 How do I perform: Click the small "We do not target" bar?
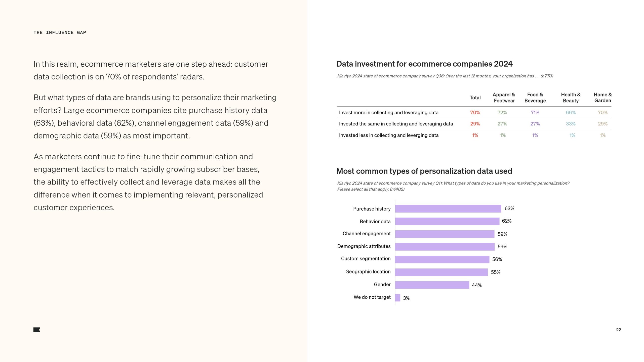(x=397, y=298)
